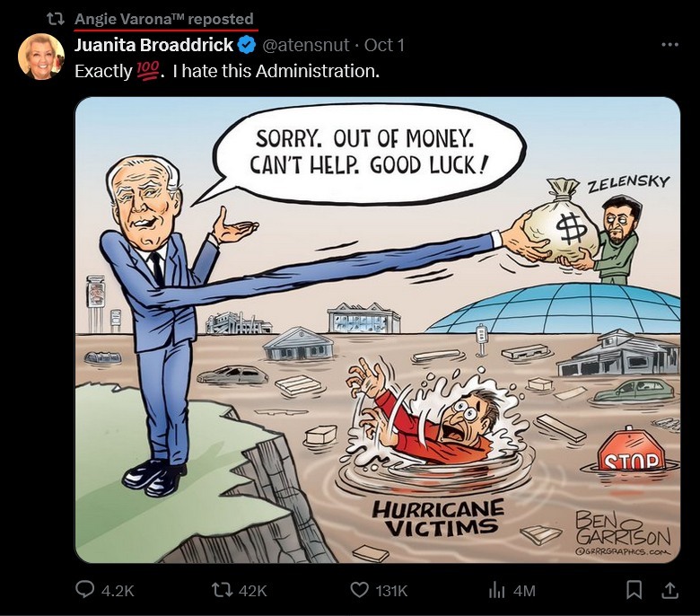Like the post with the heart icon
Viewport: 700px width, 616px height.
pos(359,590)
